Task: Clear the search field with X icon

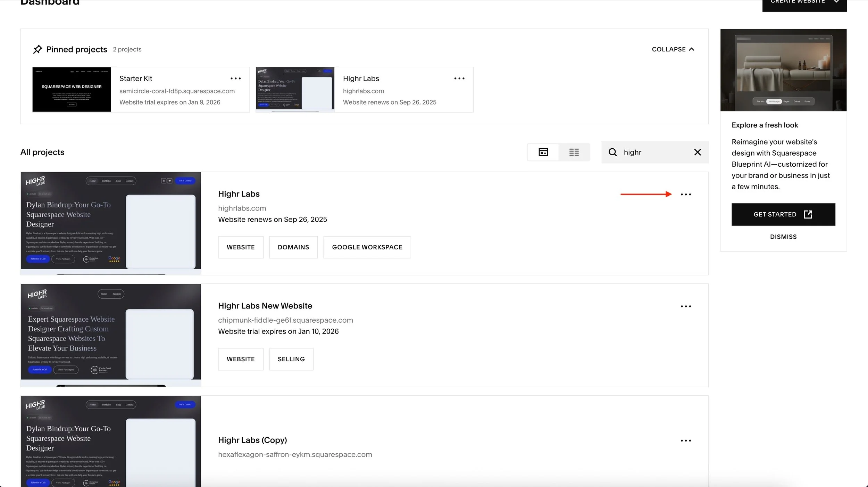Action: point(697,152)
